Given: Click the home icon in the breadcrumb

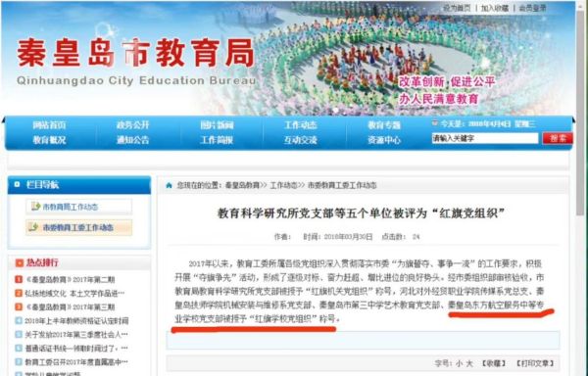Looking at the screenshot, I should click(x=170, y=185).
